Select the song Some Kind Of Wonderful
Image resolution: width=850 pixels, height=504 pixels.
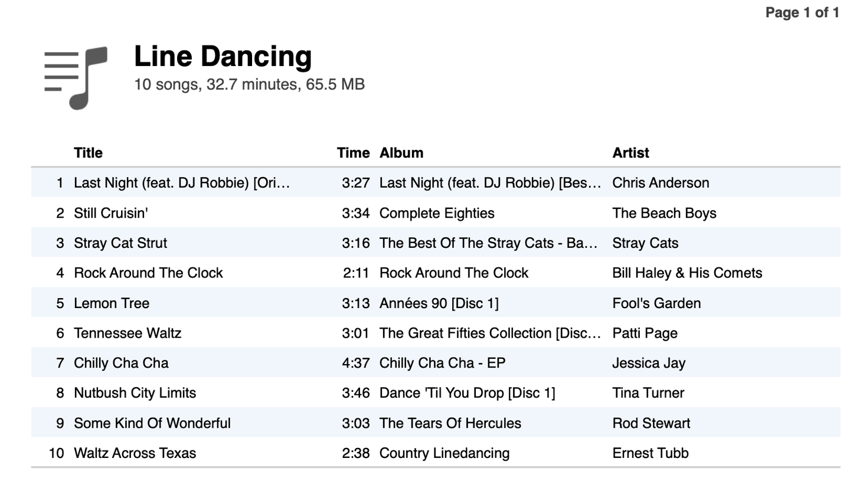(x=152, y=423)
